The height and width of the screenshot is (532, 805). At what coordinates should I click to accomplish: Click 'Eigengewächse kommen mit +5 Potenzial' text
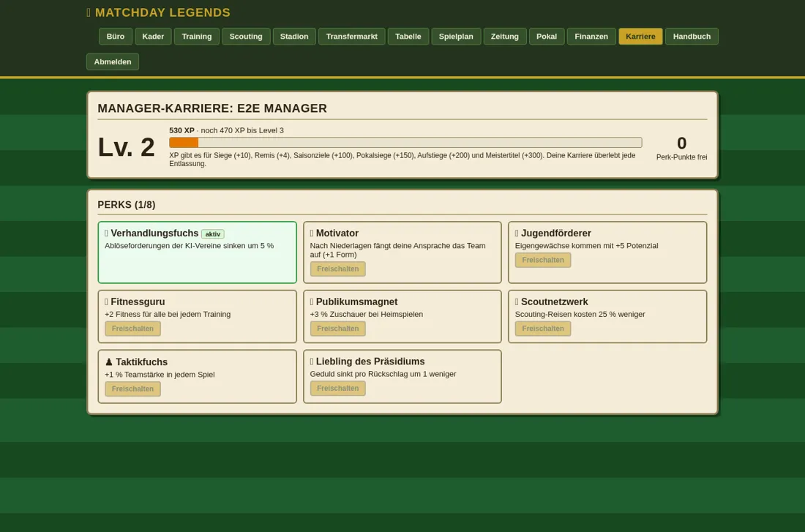(x=586, y=245)
